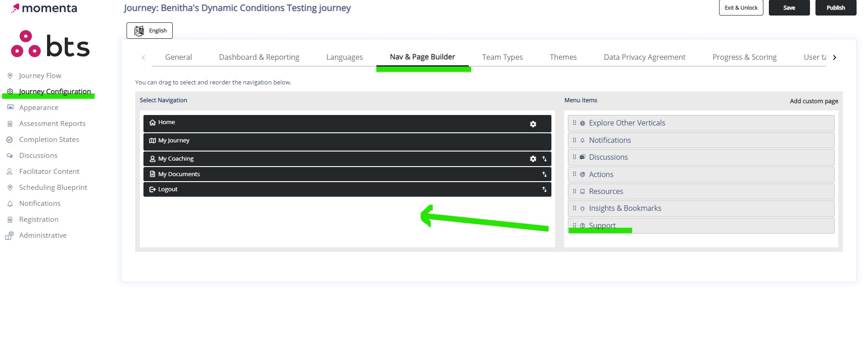Open the English language selector

point(149,31)
